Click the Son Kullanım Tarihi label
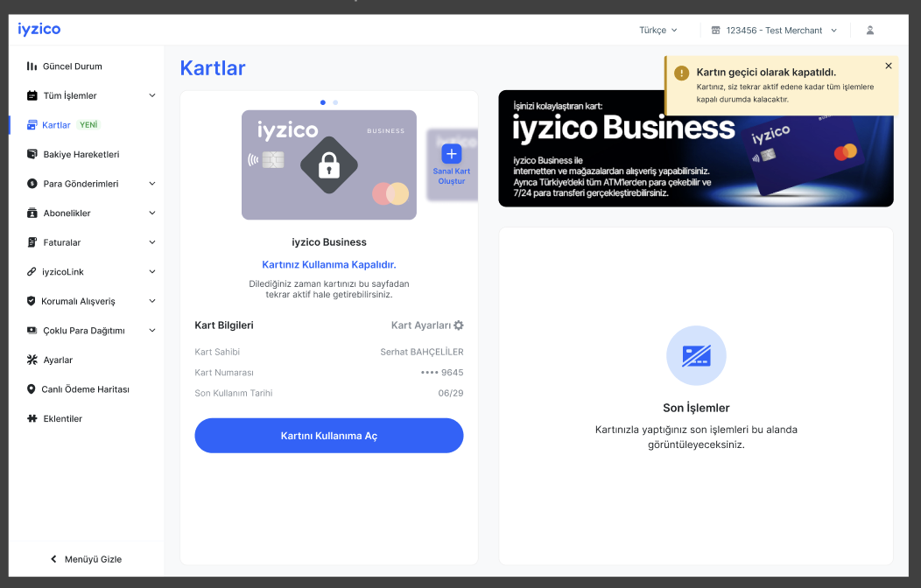Viewport: 921px width, 588px height. click(234, 393)
